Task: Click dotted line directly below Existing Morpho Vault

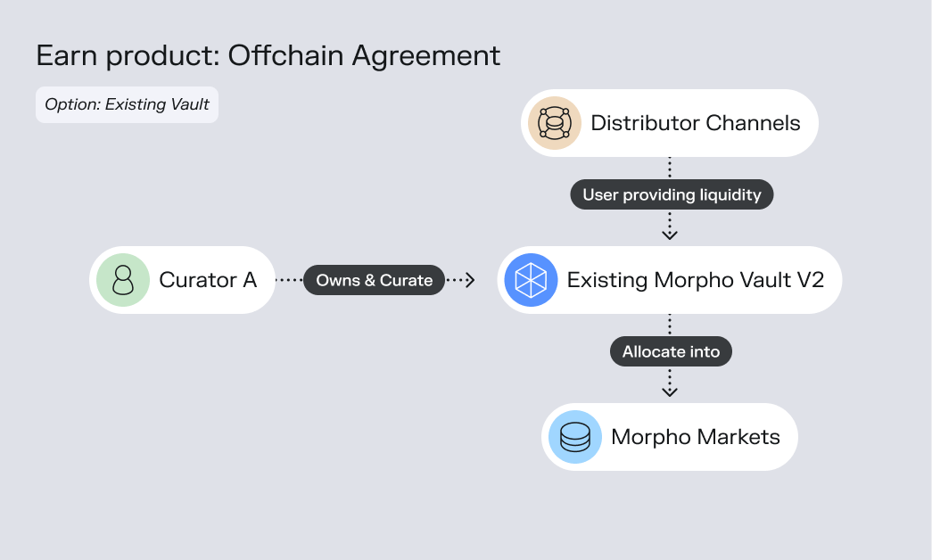Action: (670, 325)
